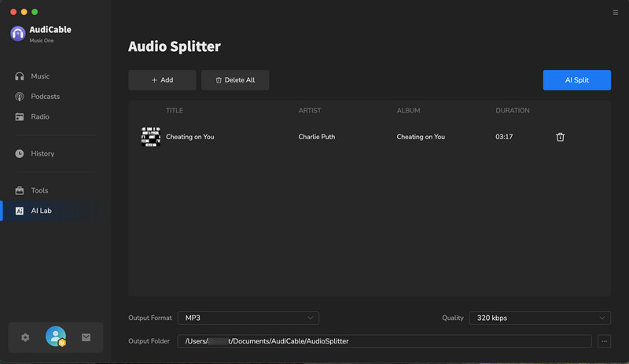Click the Podcasts microphone icon
The height and width of the screenshot is (364, 629).
point(19,97)
